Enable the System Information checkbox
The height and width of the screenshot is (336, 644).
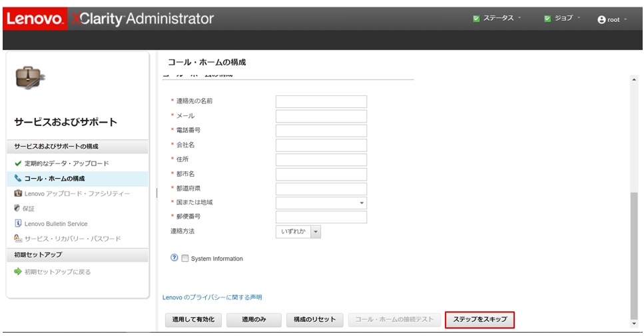185,258
